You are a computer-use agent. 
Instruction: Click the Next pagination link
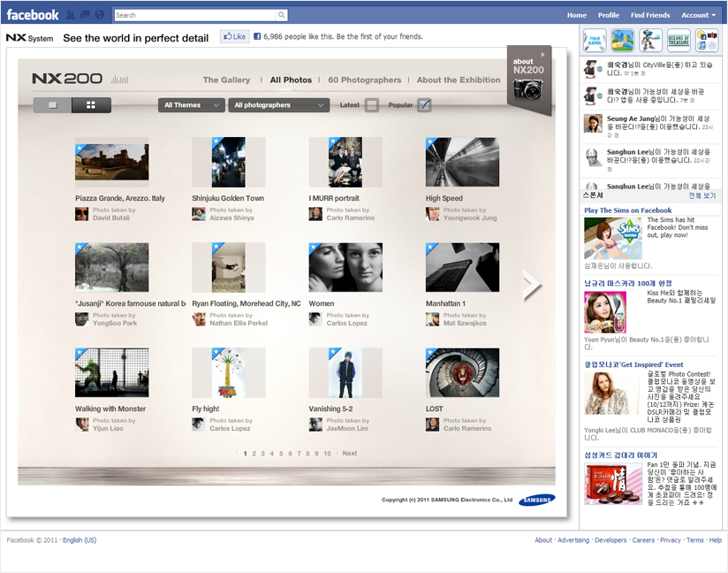point(350,453)
